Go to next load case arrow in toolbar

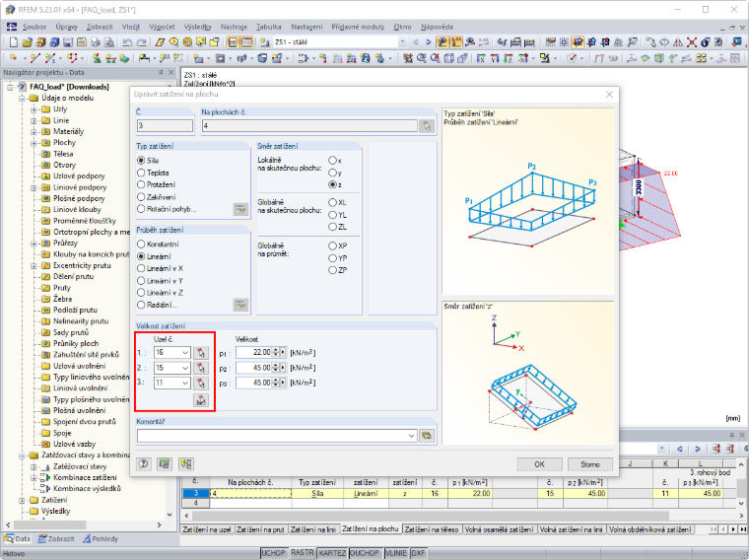(x=429, y=42)
